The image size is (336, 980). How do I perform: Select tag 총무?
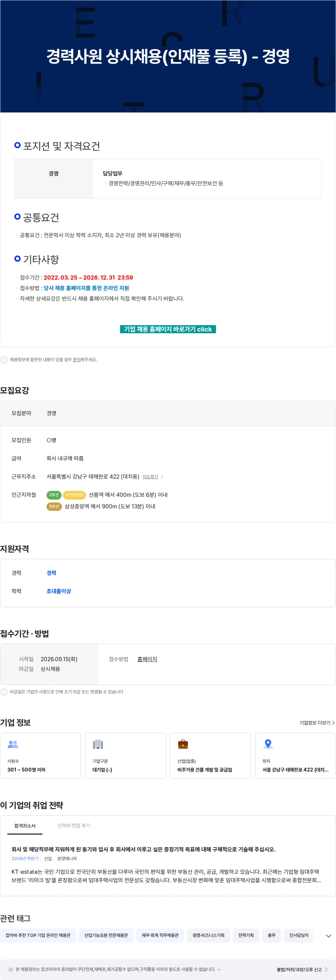click(271, 936)
